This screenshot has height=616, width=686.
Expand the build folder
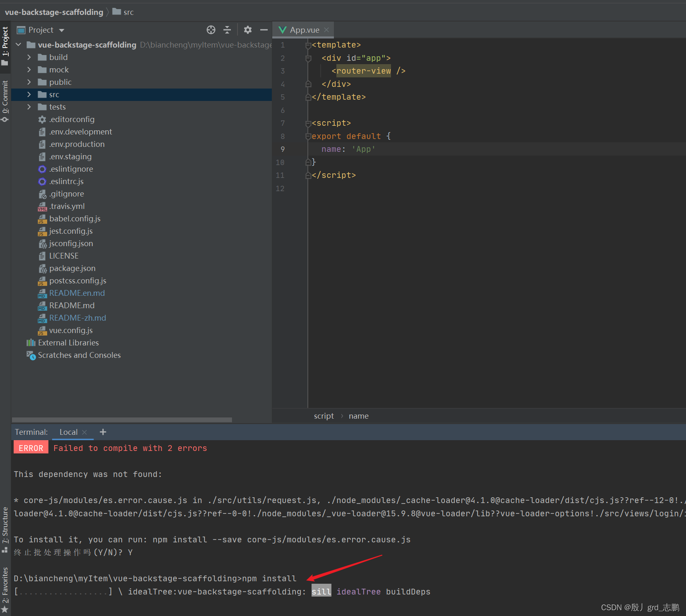pos(29,57)
